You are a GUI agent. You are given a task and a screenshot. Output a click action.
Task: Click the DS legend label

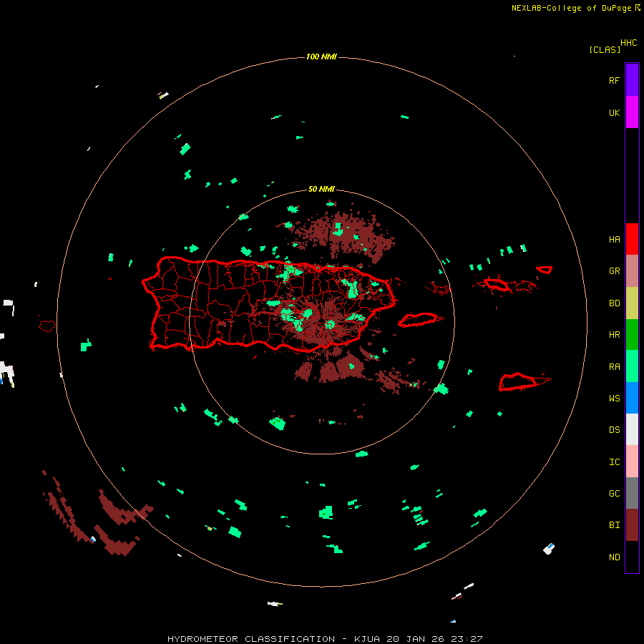coord(614,429)
